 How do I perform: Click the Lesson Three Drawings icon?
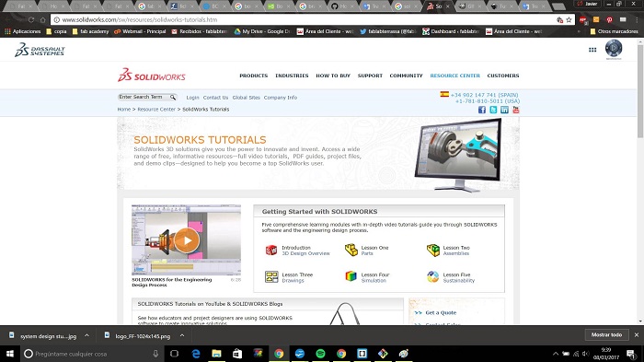coord(271,277)
